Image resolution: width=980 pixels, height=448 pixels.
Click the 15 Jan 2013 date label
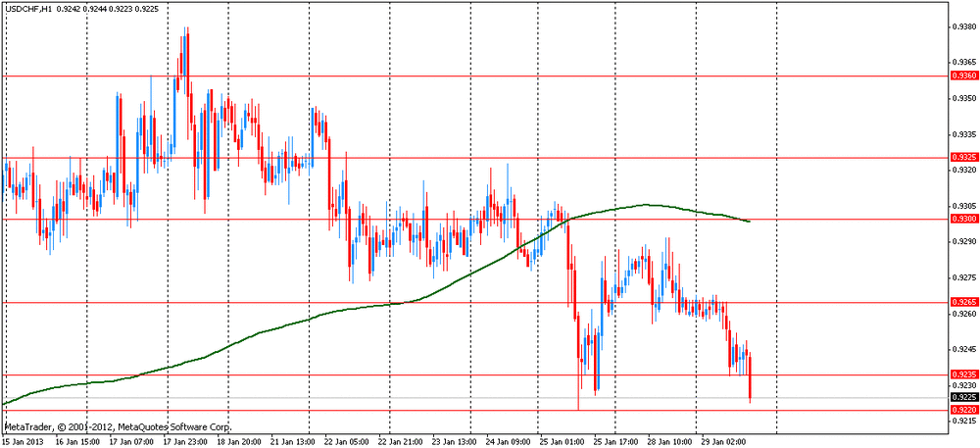pos(24,441)
